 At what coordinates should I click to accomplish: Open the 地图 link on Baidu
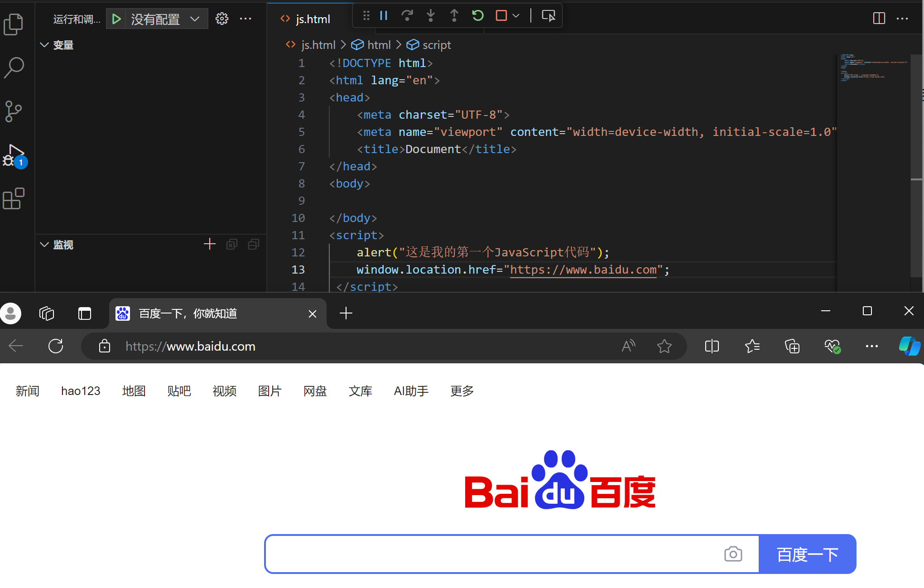click(134, 391)
